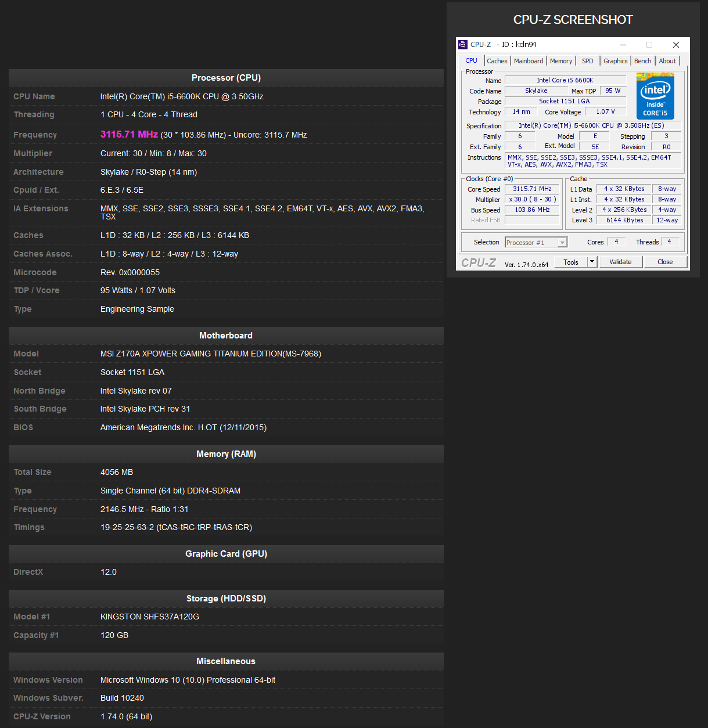
Task: Click MSI Z170A XPOWER GAMING TITANIUM model text
Action: coord(211,354)
